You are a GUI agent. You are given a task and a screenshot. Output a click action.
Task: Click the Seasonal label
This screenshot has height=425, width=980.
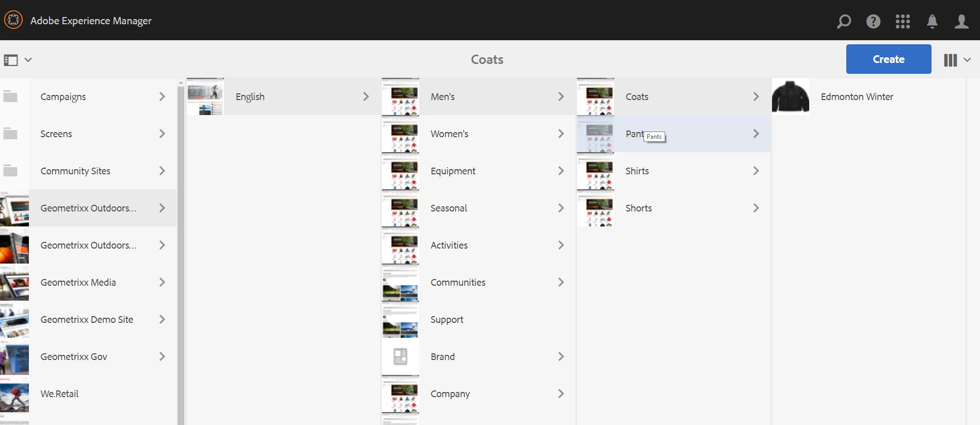[x=448, y=208]
